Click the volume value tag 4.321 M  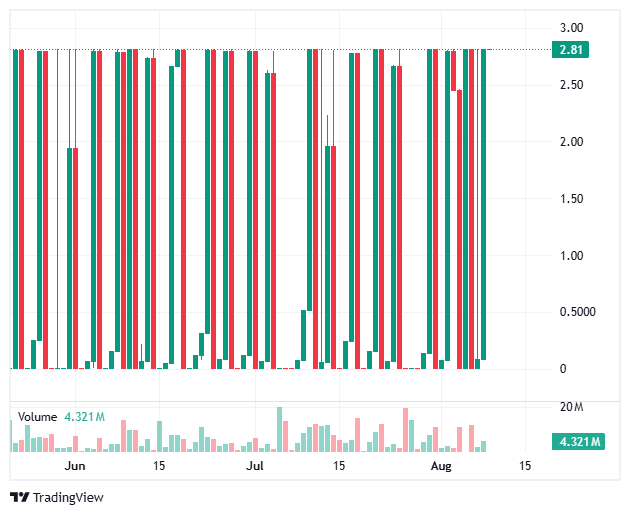pyautogui.click(x=578, y=441)
